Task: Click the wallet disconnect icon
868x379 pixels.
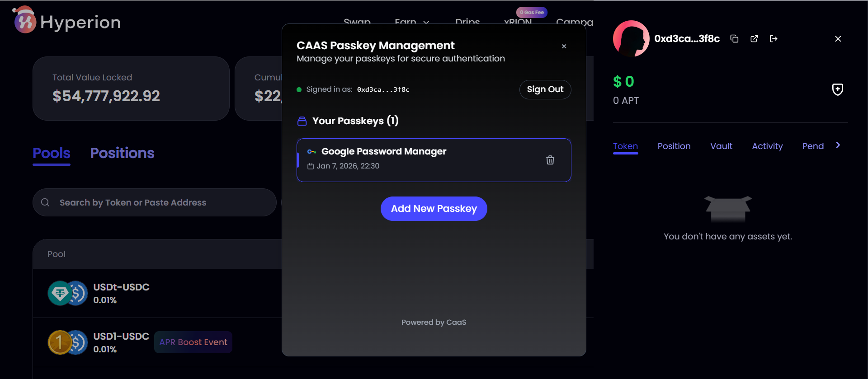Action: (x=774, y=39)
